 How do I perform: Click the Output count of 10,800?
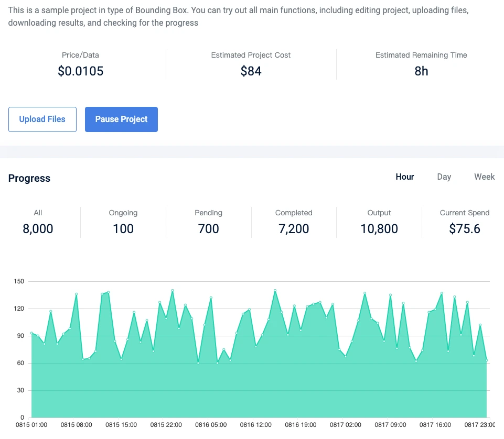click(x=379, y=229)
